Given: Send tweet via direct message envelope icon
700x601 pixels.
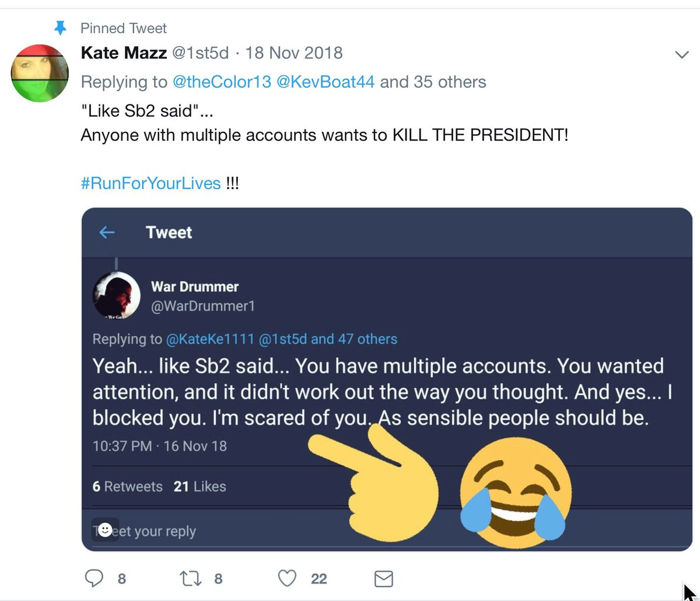Looking at the screenshot, I should tap(383, 579).
